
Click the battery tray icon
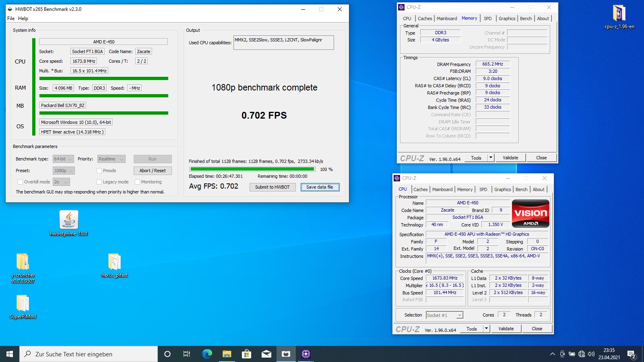[572, 354]
